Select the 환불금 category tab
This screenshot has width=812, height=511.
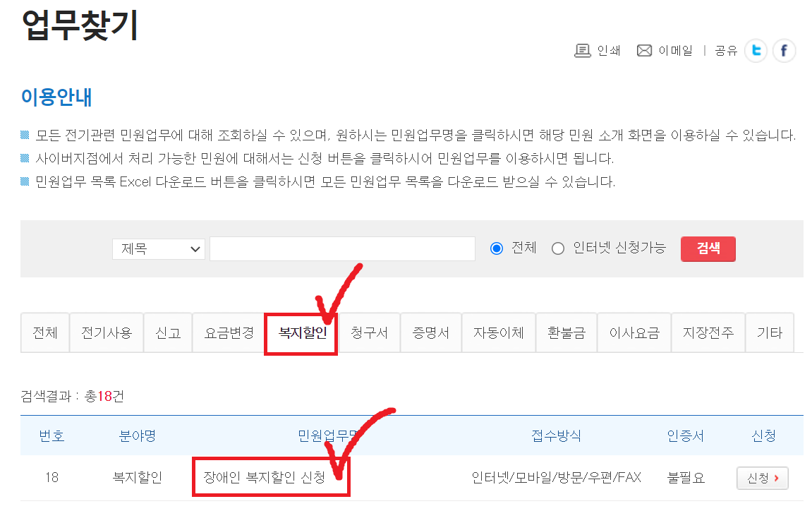click(566, 332)
